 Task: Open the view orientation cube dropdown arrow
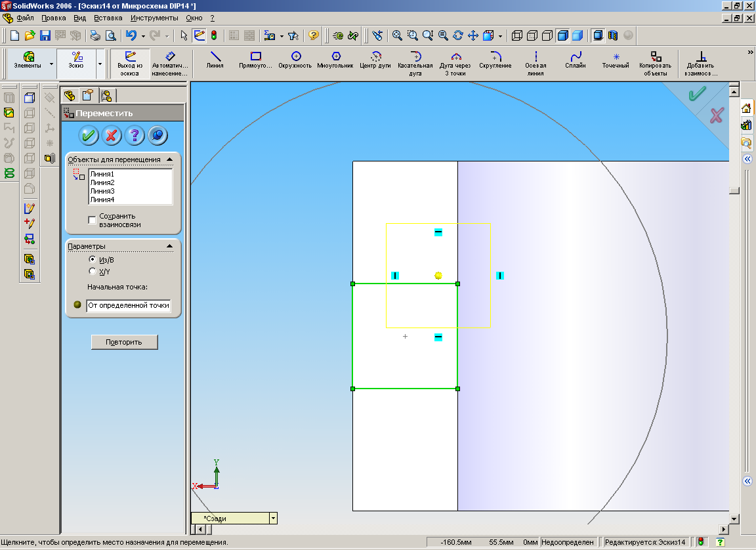500,35
